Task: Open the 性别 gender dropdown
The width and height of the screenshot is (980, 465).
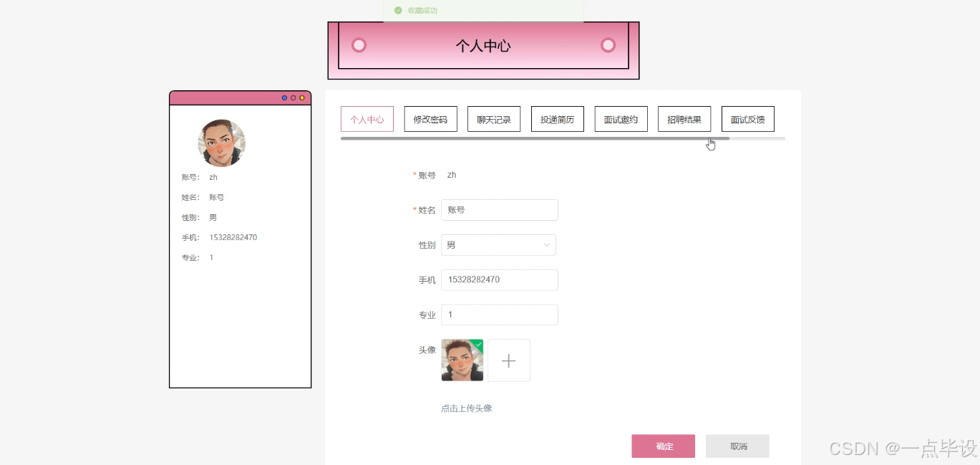Action: tap(498, 244)
